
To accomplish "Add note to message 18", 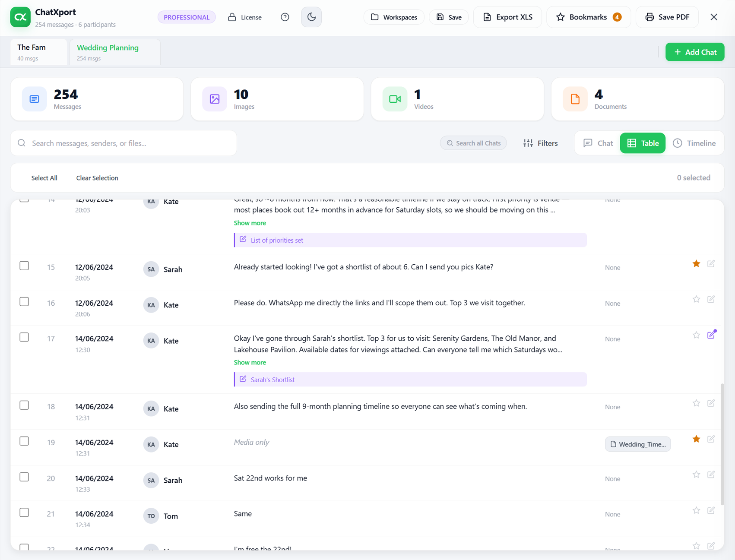I will pyautogui.click(x=711, y=403).
